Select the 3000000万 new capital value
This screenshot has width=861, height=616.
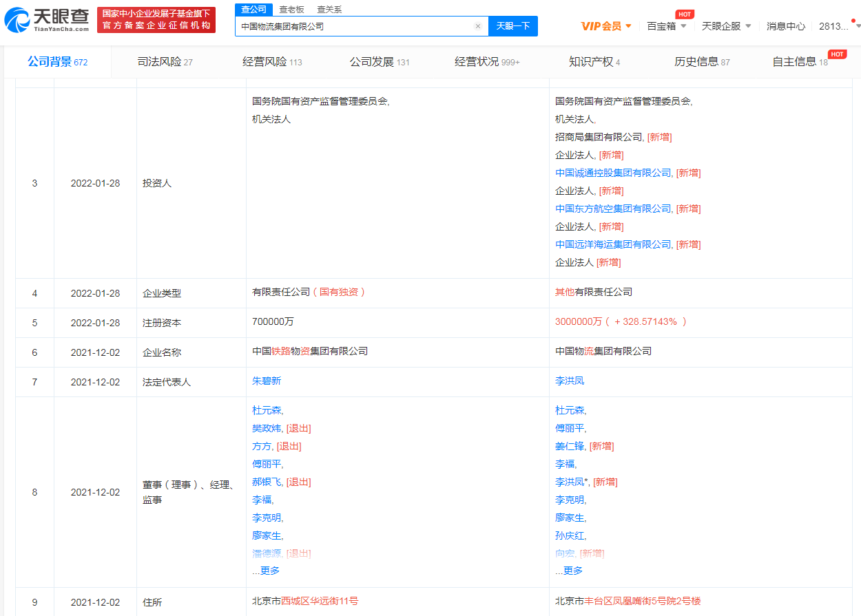tap(579, 321)
